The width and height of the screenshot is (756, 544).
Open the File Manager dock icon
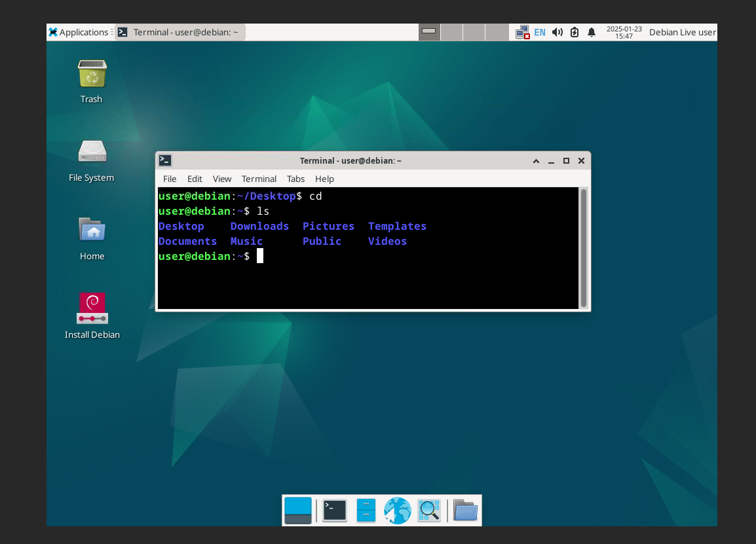pyautogui.click(x=366, y=510)
